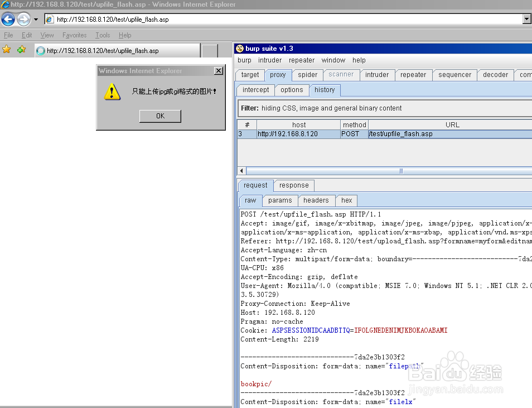This screenshot has height=408, width=532.
Task: Click the warning icon in the alert
Action: tap(112, 92)
